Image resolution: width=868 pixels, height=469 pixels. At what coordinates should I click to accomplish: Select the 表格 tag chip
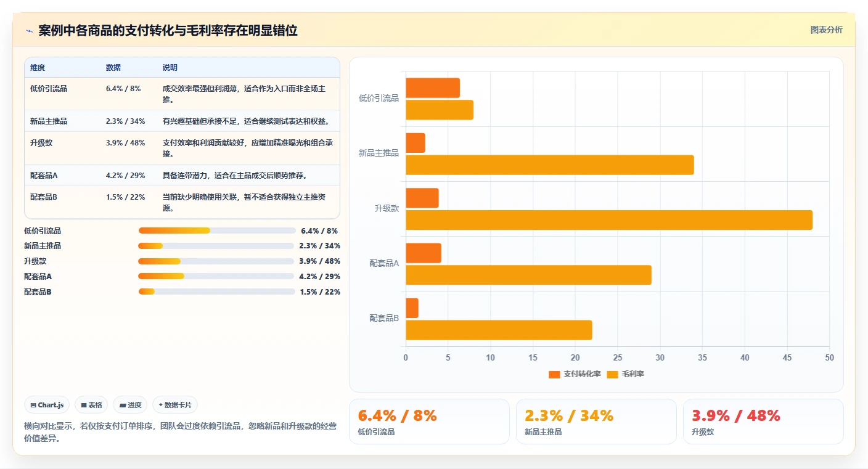coord(91,405)
